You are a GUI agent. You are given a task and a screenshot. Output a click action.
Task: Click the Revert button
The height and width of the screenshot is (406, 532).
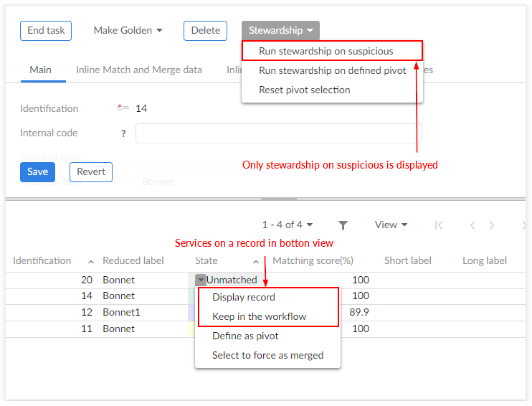pyautogui.click(x=91, y=172)
